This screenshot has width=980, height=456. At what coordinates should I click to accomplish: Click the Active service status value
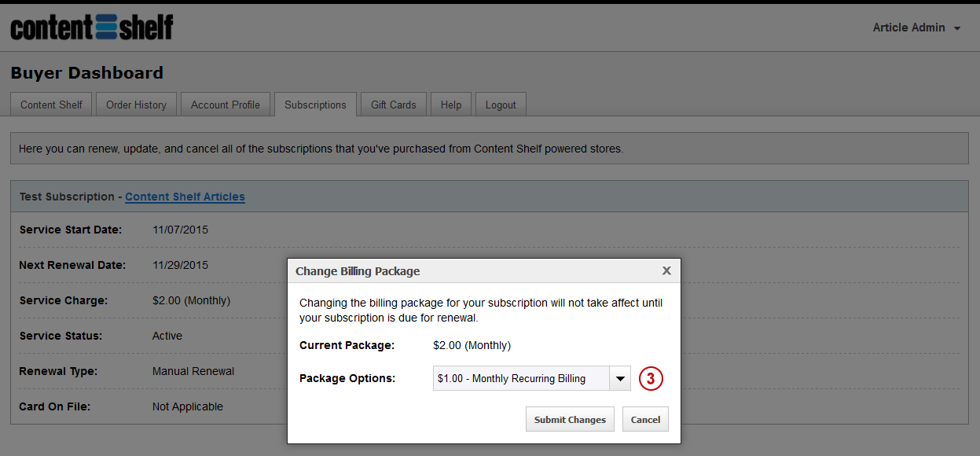(x=167, y=336)
